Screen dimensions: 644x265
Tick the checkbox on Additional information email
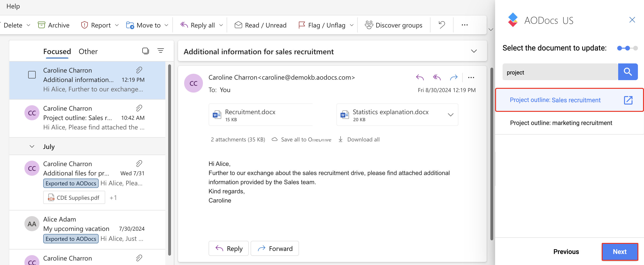(x=32, y=75)
